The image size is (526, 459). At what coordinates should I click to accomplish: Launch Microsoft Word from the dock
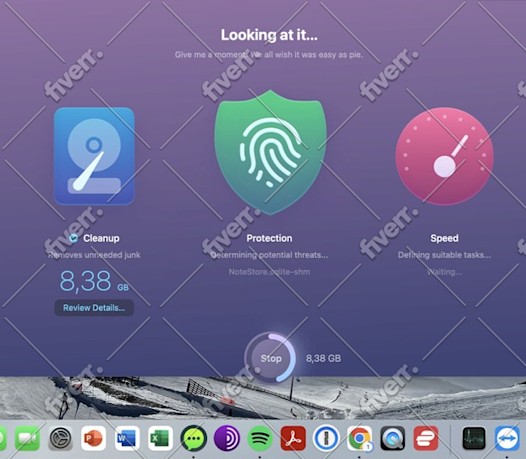pyautogui.click(x=127, y=438)
